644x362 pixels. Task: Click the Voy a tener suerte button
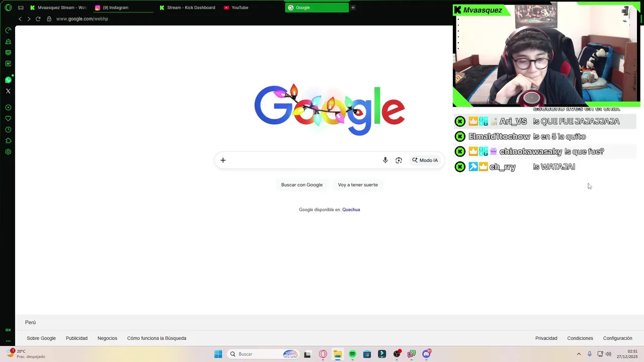358,185
